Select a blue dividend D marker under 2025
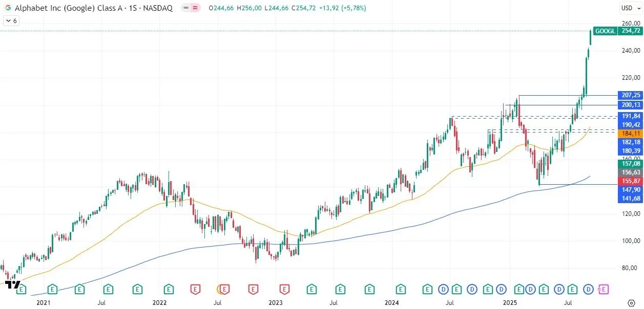 530,289
